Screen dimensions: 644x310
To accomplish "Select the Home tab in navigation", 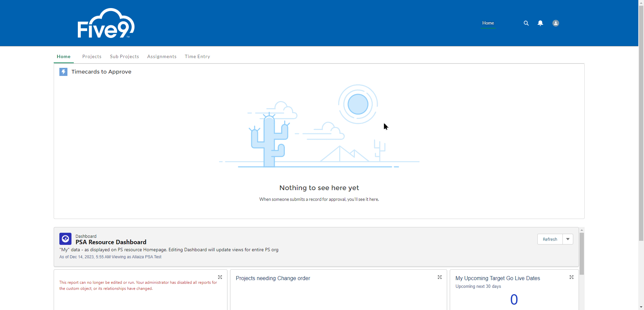I will [64, 56].
